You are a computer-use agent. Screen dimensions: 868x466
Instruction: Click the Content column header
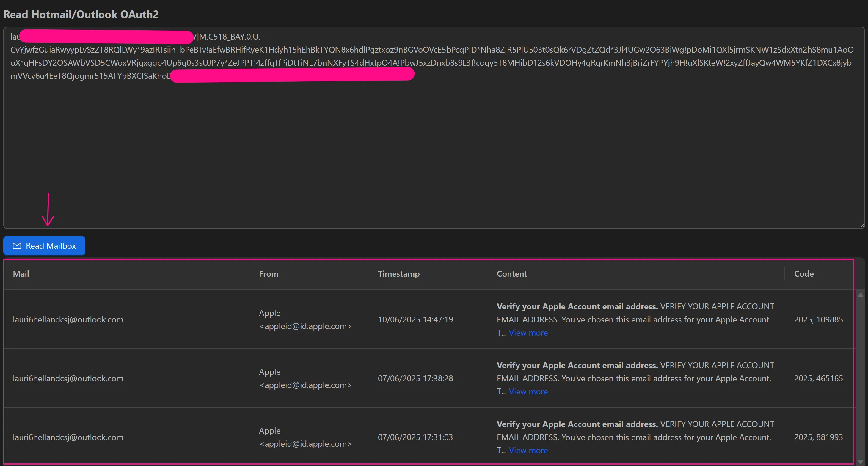pos(511,273)
